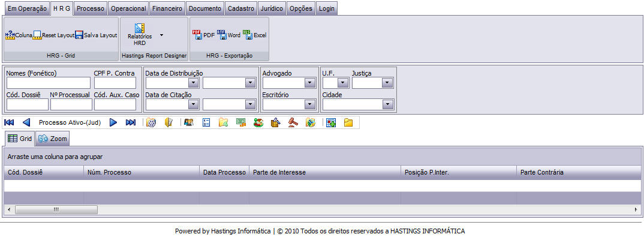The image size is (644, 237).
Task: Export to Word
Action: [229, 35]
